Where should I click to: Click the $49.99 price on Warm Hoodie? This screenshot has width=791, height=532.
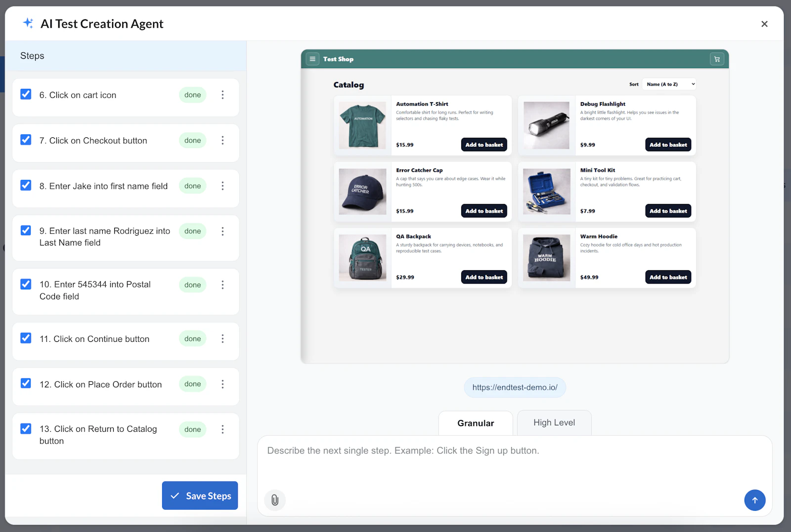[x=589, y=277]
